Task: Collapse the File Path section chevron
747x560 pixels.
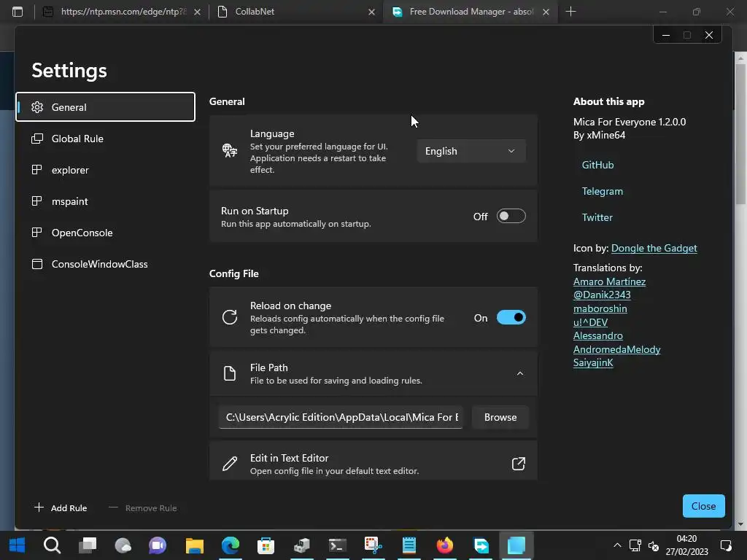Action: point(519,374)
